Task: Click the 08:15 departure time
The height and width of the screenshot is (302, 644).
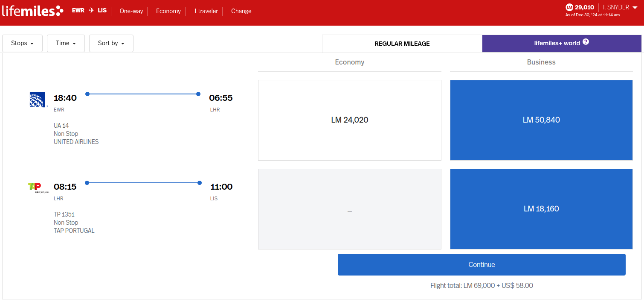Action: click(65, 187)
